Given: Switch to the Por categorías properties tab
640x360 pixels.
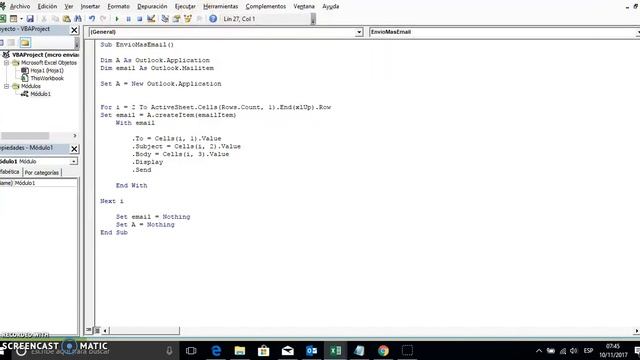Looking at the screenshot, I should click(x=42, y=173).
